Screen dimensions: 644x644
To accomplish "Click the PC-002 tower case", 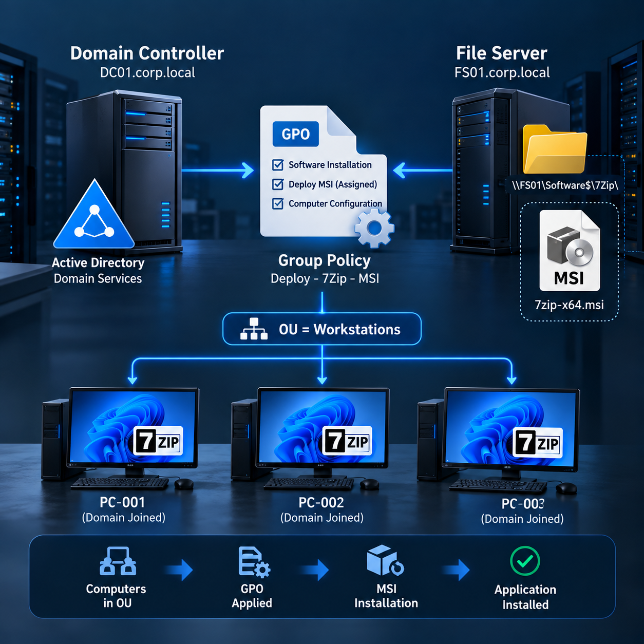I will pyautogui.click(x=244, y=439).
